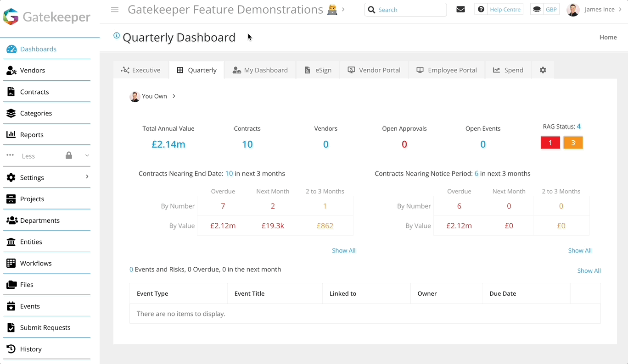Open the Vendors section in the sidebar
Image resolution: width=628 pixels, height=364 pixels.
click(x=32, y=70)
